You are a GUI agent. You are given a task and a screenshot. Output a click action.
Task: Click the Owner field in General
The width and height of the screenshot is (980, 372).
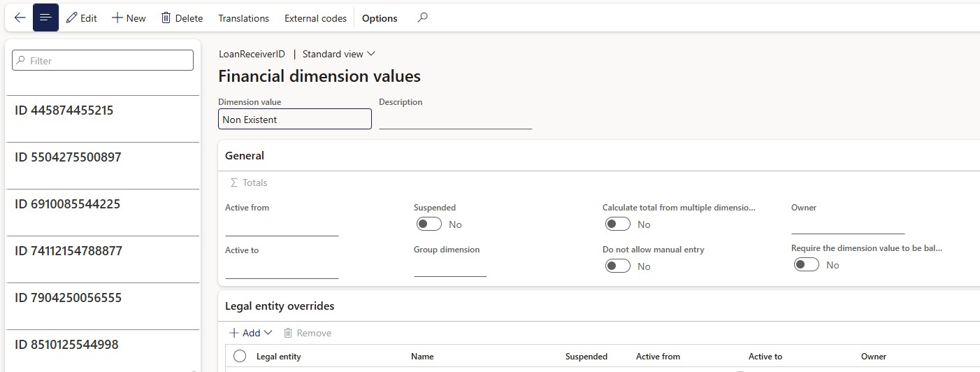848,224
